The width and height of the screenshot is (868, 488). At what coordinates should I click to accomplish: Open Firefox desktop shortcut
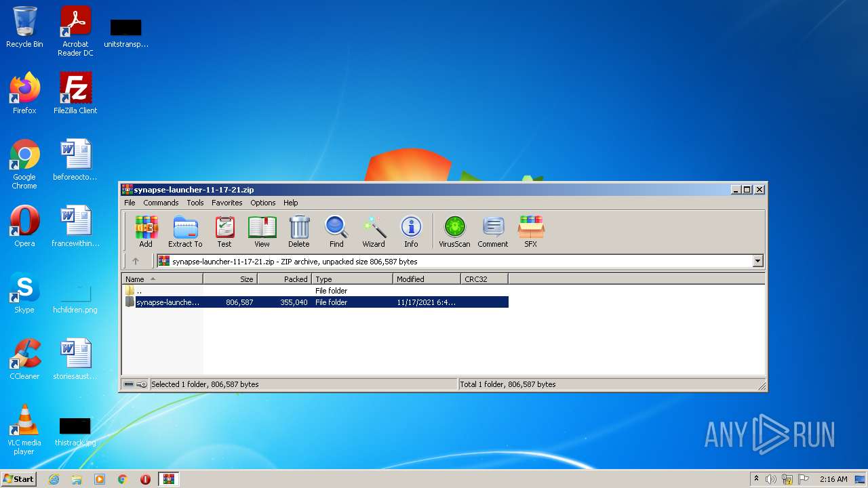24,94
